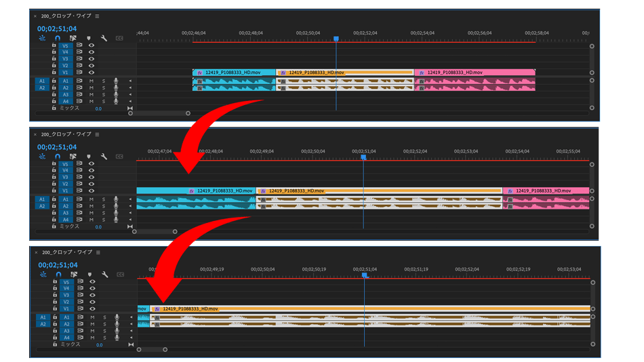Select middle sequence tab 200_クロップ・ワイプ
The image size is (644, 362).
[x=66, y=134]
